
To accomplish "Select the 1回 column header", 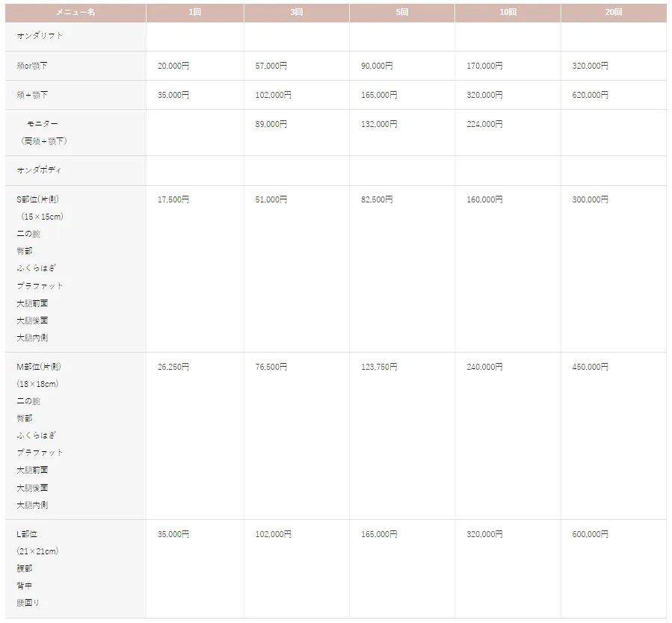I will pos(195,12).
